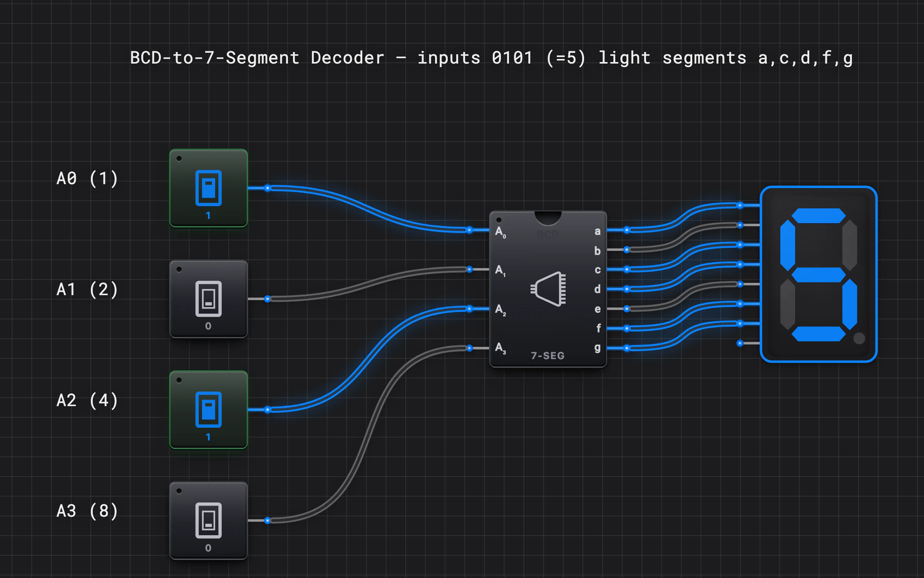Click the lit bottom segment of display
This screenshot has height=578, width=924.
pyautogui.click(x=819, y=334)
